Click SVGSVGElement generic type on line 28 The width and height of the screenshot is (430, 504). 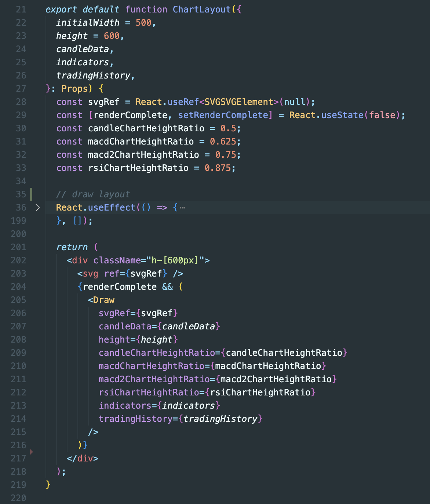click(239, 102)
